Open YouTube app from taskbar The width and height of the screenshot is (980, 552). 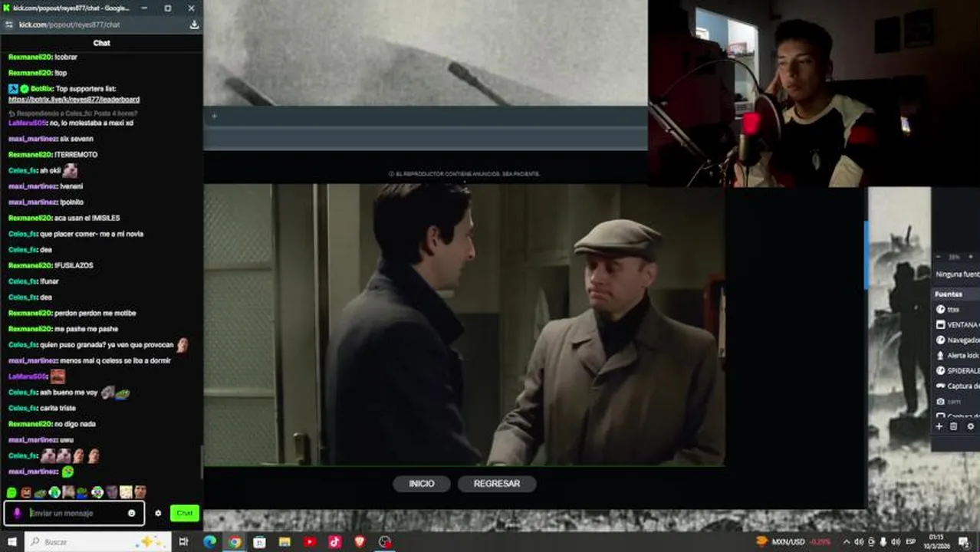pyautogui.click(x=310, y=542)
